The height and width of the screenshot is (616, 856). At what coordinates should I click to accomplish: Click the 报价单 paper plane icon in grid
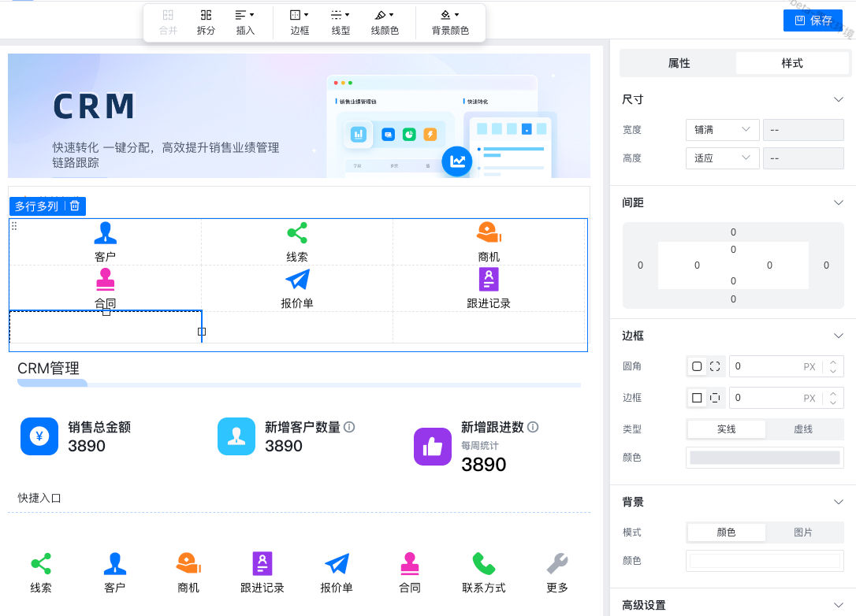(297, 280)
